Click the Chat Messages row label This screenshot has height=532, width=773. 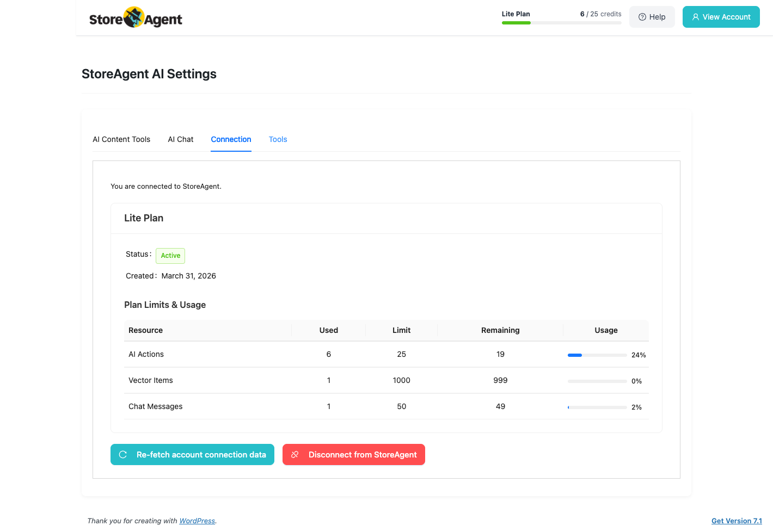(x=156, y=406)
